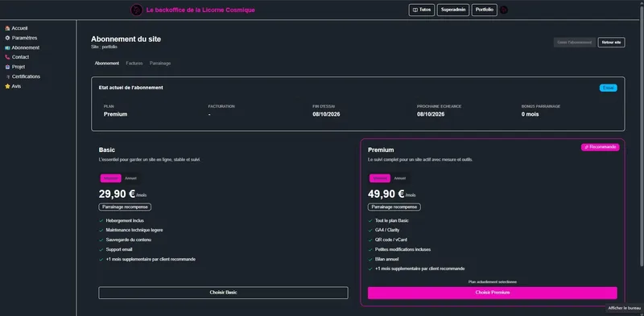Click the Premium value under PLAN

[115, 114]
